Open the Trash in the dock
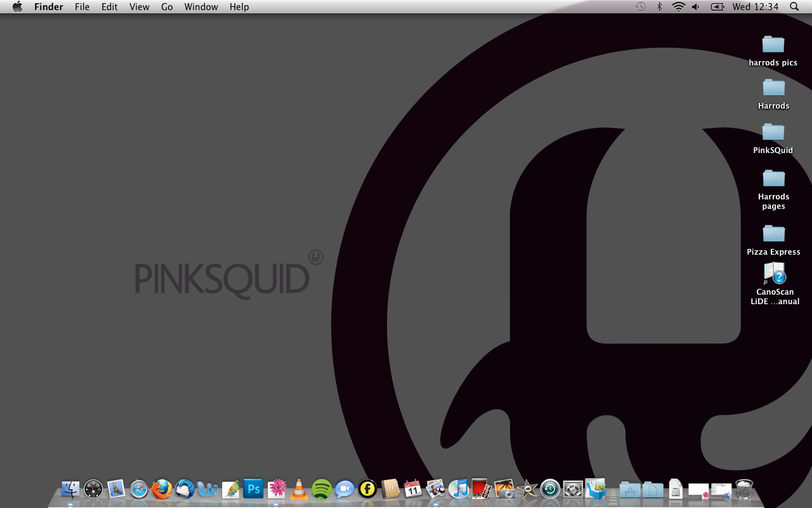Screen dimensions: 812x508 click(744, 489)
